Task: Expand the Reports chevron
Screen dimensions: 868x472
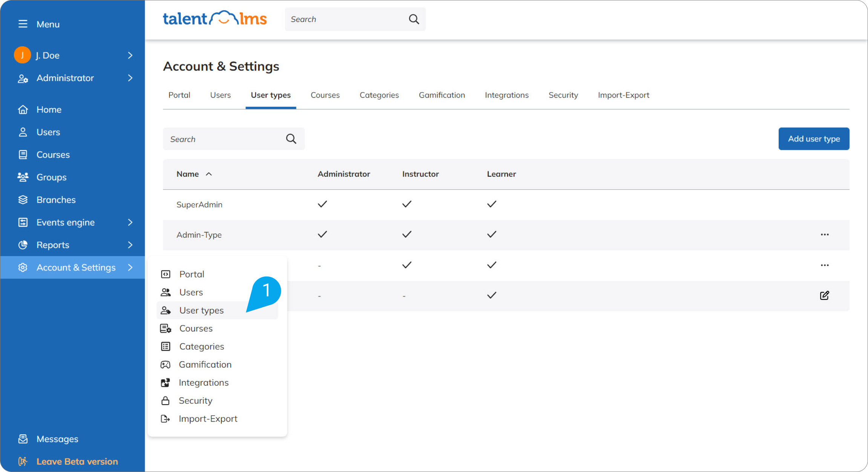Action: click(130, 245)
